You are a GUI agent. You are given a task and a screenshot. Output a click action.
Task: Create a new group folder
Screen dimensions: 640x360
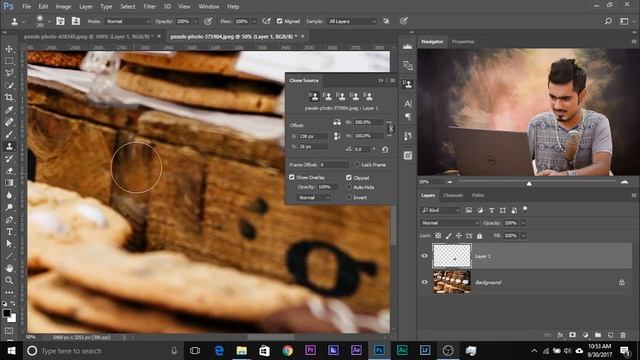[598, 335]
